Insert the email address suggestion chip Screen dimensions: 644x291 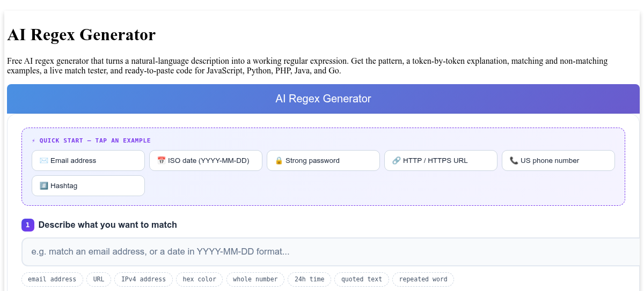[52, 279]
